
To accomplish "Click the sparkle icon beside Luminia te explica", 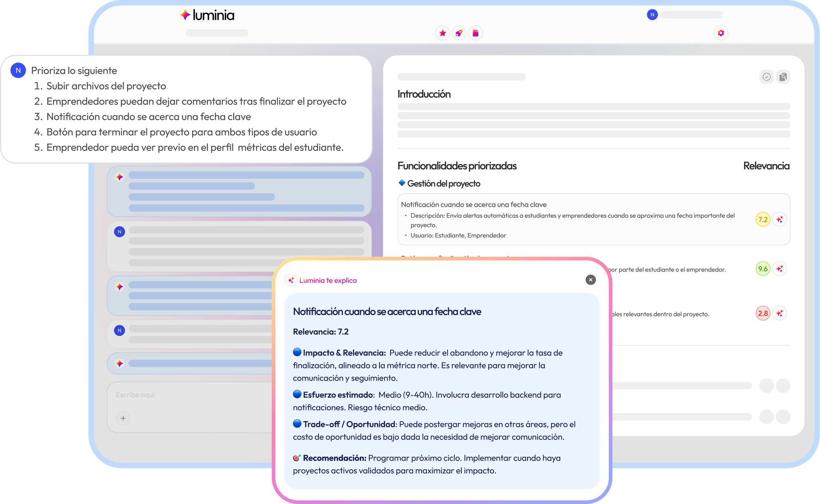I will click(291, 280).
